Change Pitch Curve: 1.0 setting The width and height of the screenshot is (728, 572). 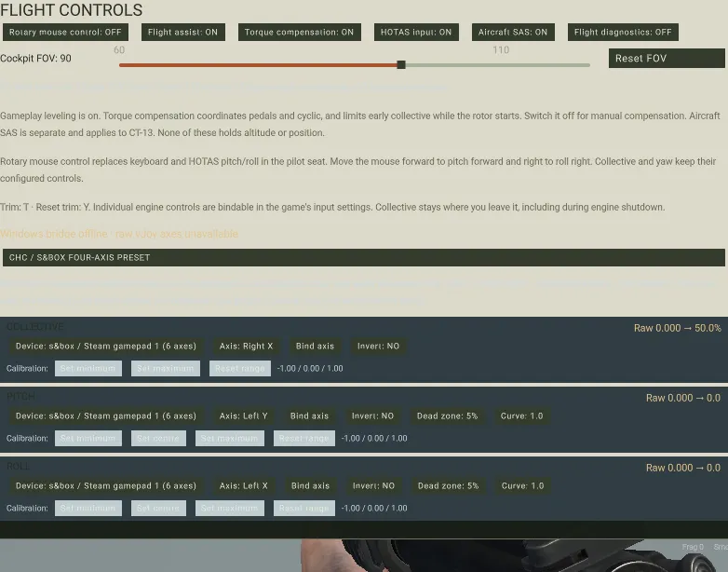tap(522, 415)
